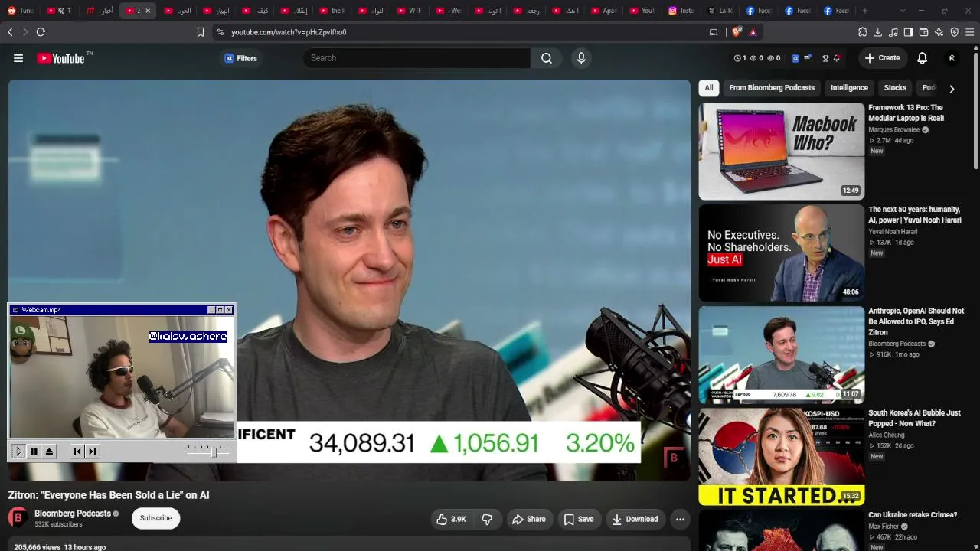Click play in the Webcam.mp4 window
Screen dimensions: 980x551
click(18, 452)
